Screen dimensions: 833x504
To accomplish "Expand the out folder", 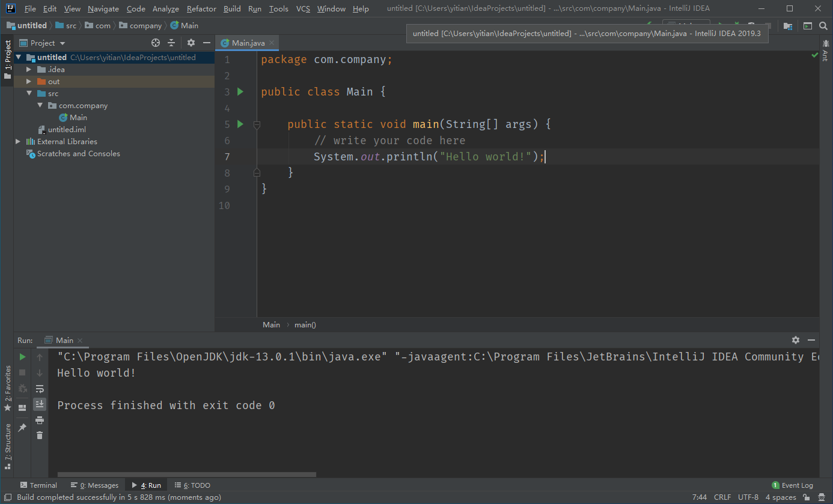I will [28, 82].
